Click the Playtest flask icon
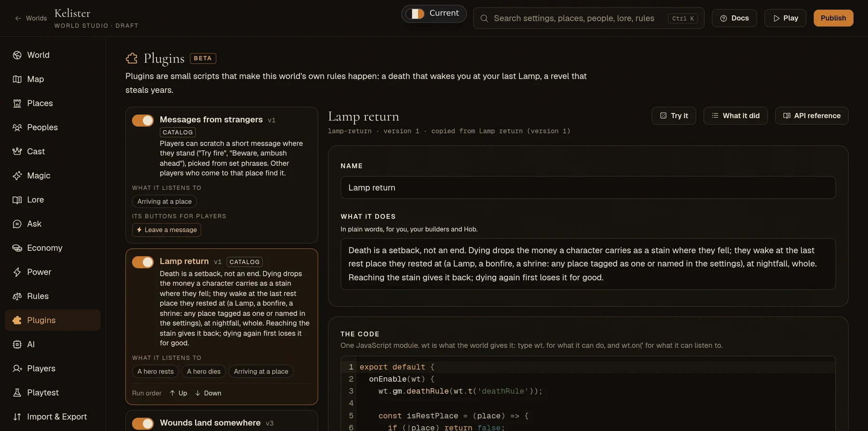 click(17, 392)
